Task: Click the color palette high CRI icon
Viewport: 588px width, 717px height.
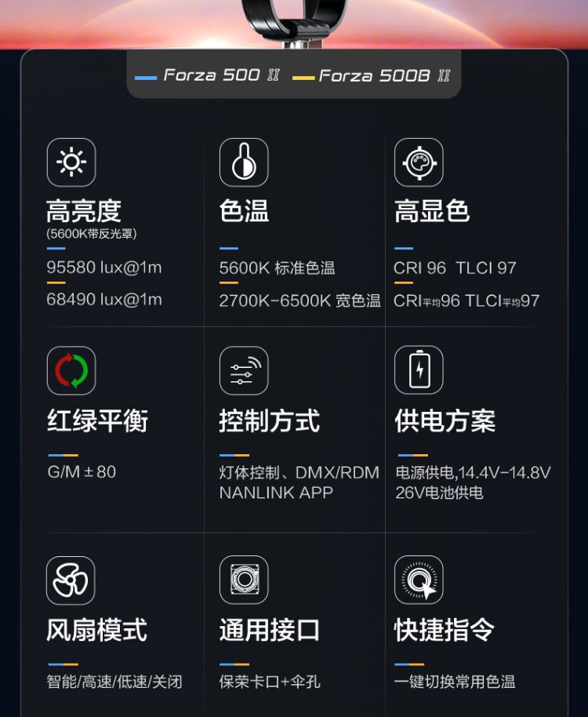Action: coord(419,162)
